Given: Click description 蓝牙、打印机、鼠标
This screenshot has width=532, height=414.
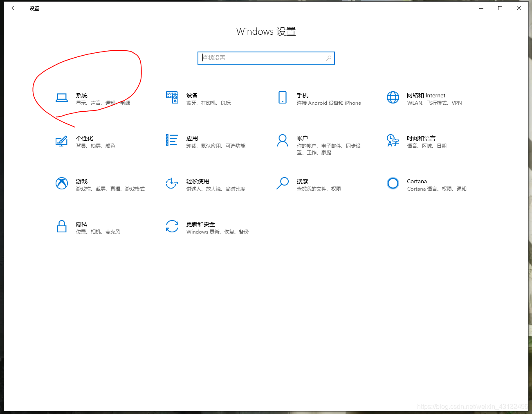Looking at the screenshot, I should tap(209, 103).
